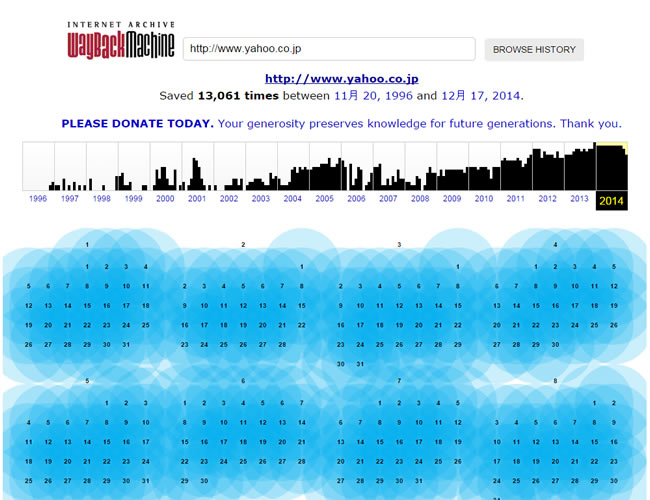The image size is (650, 500).
Task: Focus the URL input field
Action: click(x=329, y=49)
